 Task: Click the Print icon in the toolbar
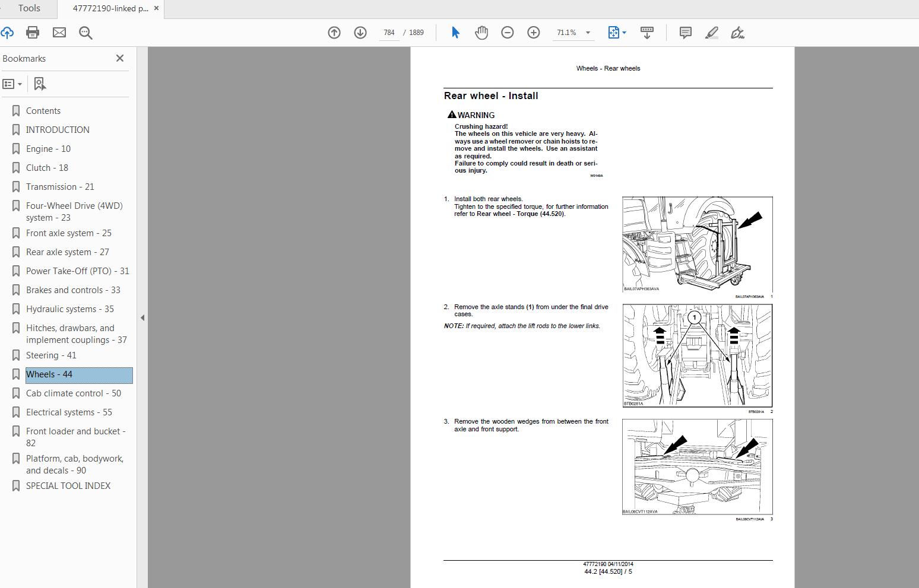[32, 33]
